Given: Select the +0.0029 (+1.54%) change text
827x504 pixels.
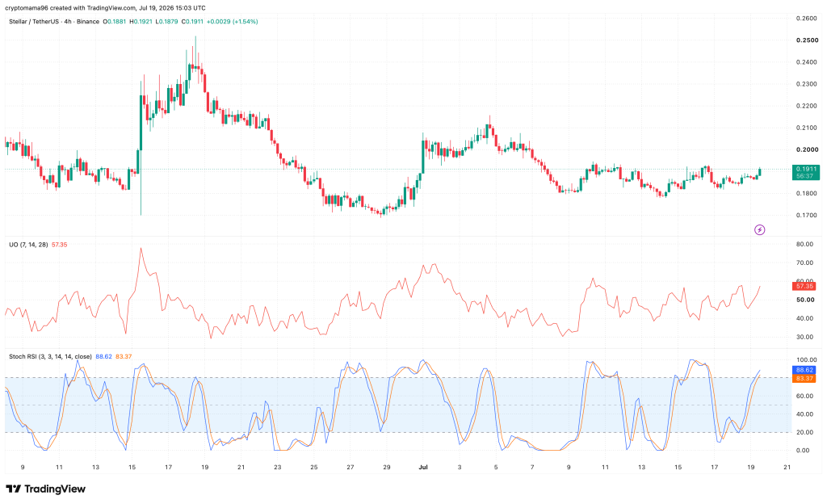Looking at the screenshot, I should click(x=232, y=22).
